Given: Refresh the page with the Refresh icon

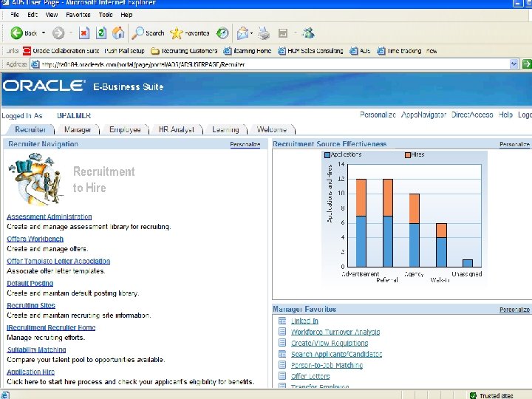Looking at the screenshot, I should [x=101, y=33].
